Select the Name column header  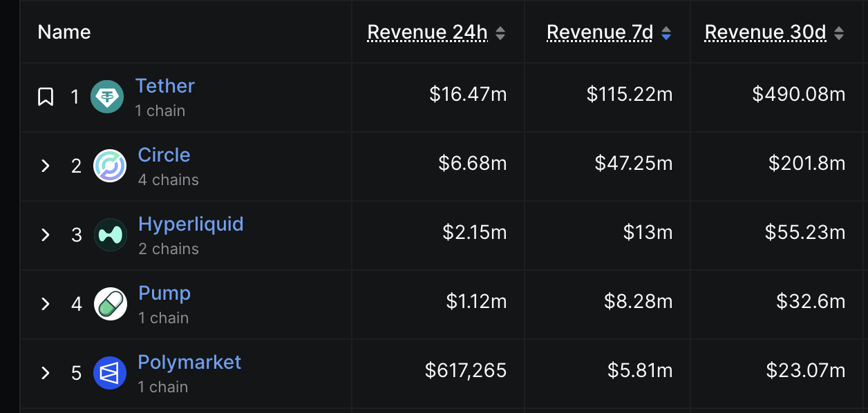[64, 32]
